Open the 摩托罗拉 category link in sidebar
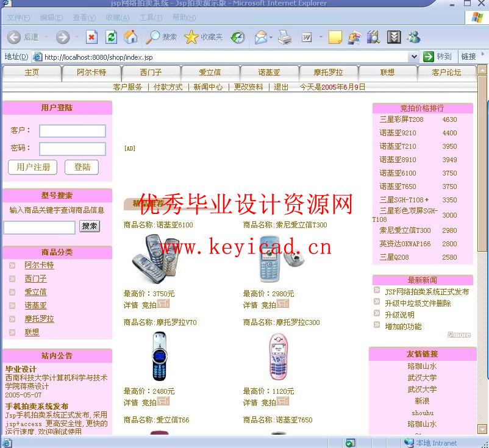Image resolution: width=489 pixels, height=448 pixels. (x=40, y=319)
